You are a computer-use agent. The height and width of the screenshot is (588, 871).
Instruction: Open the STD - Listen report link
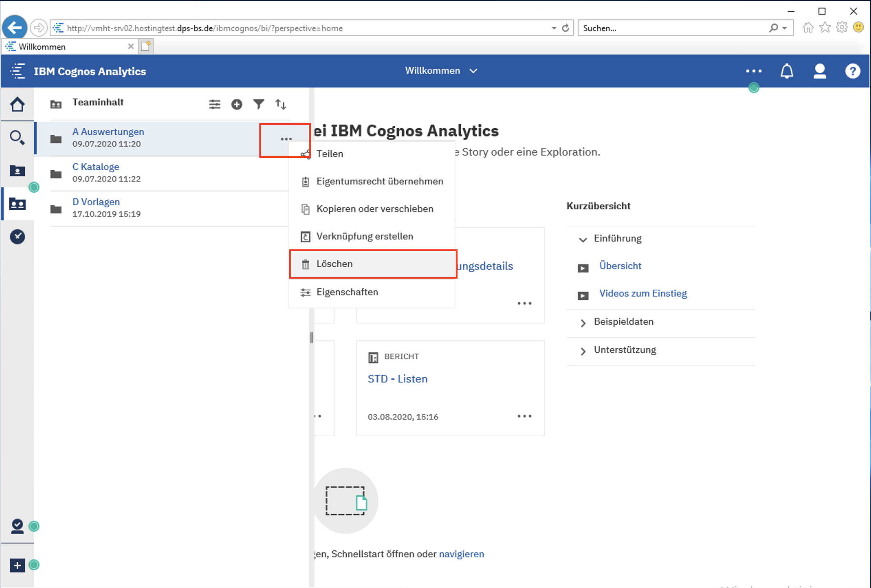[397, 379]
